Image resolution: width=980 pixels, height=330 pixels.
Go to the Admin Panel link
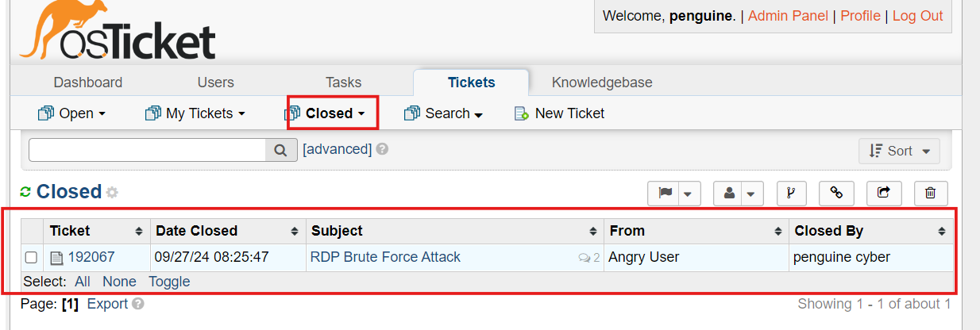click(788, 16)
